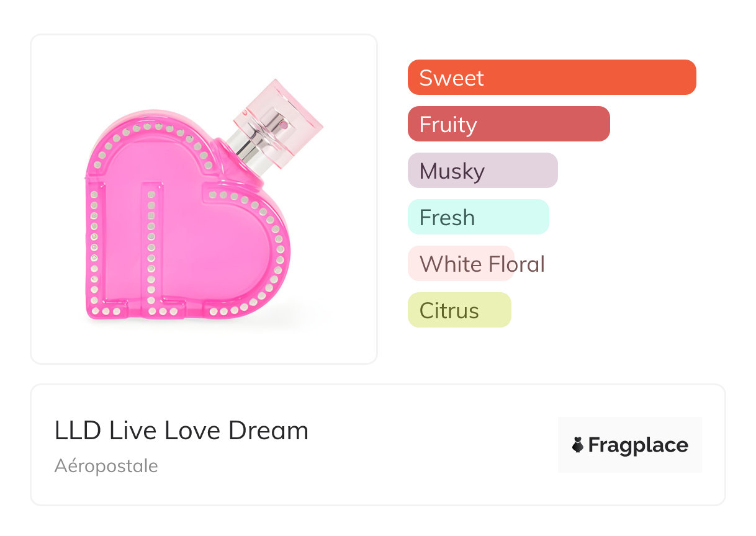The image size is (756, 536).
Task: Open the LLD Live Love Dream title
Action: 181,431
